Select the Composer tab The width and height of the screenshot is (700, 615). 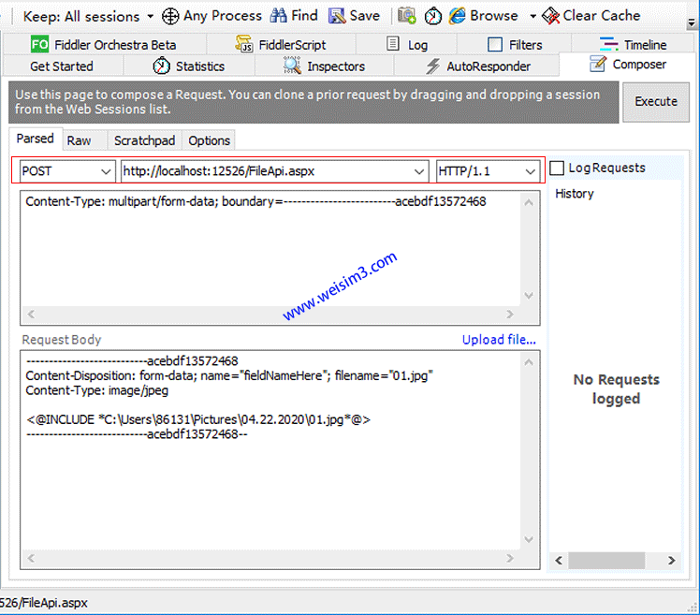click(627, 65)
